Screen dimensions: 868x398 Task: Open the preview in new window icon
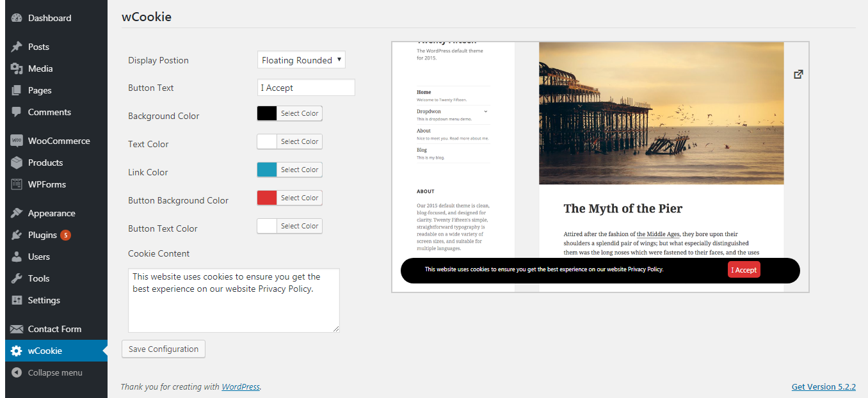click(798, 74)
